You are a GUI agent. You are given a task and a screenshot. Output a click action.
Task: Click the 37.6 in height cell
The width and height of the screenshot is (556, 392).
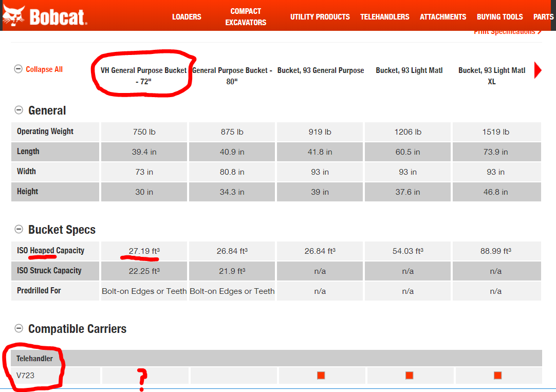pyautogui.click(x=408, y=192)
